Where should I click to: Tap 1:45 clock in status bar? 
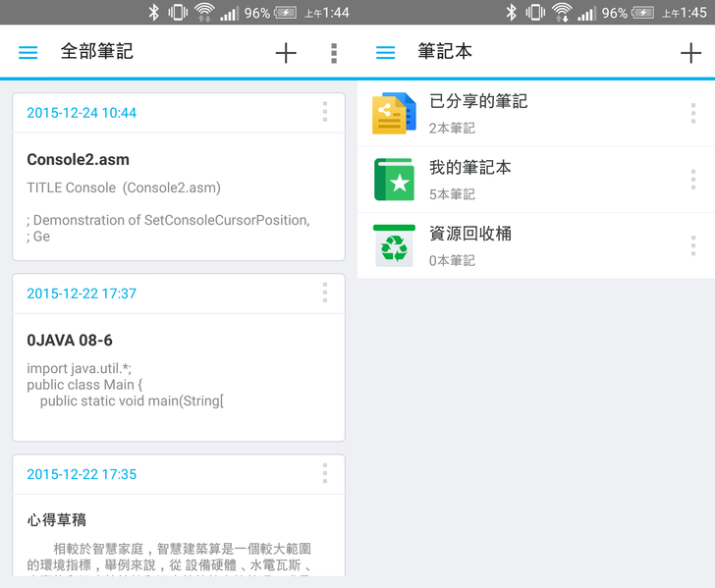[x=692, y=13]
